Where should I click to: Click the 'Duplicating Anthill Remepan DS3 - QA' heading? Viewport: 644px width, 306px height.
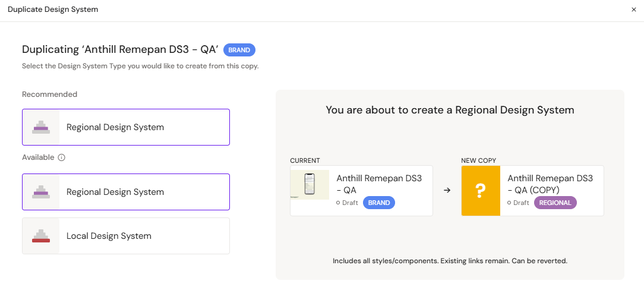120,50
